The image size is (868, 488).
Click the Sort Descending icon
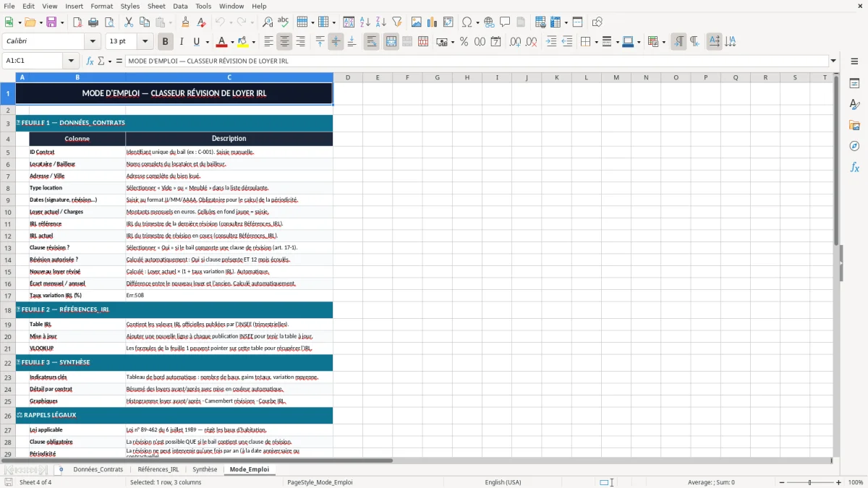tap(380, 22)
